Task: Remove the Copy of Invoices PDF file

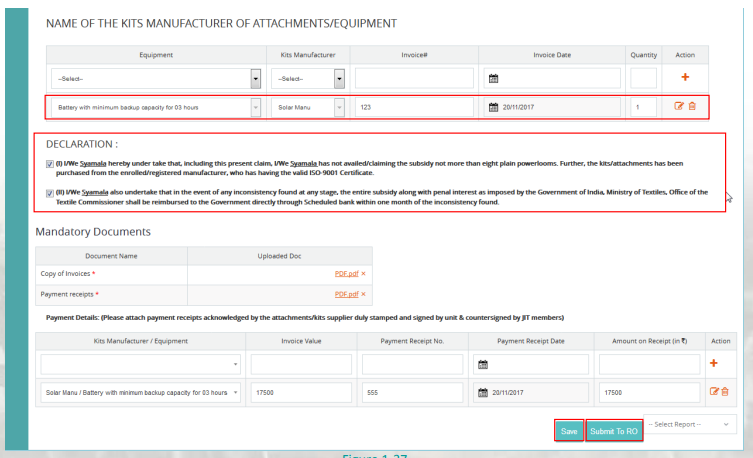Action: pos(364,274)
